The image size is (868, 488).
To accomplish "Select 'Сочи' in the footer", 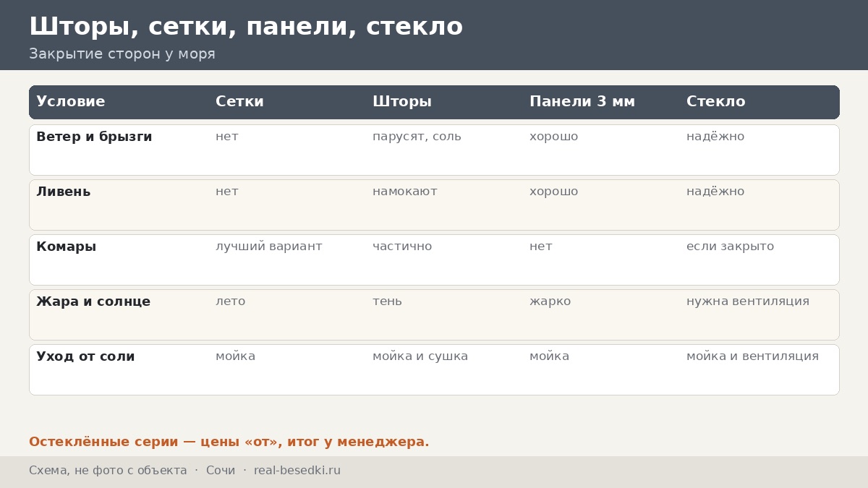I will [221, 471].
